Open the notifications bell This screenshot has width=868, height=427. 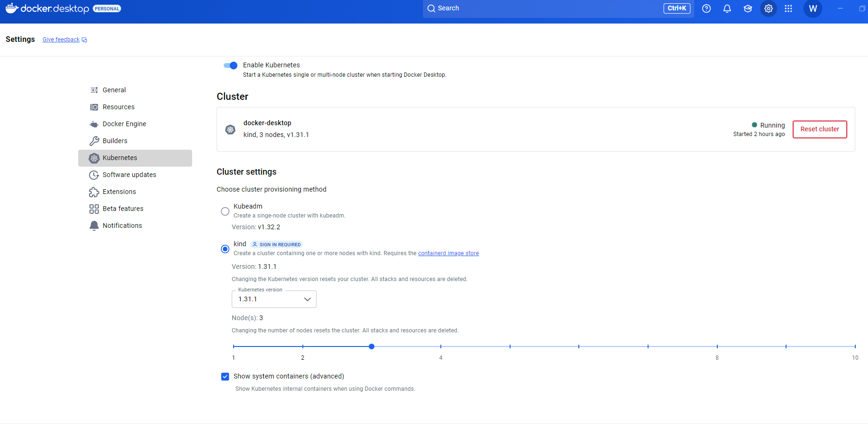[x=727, y=8]
